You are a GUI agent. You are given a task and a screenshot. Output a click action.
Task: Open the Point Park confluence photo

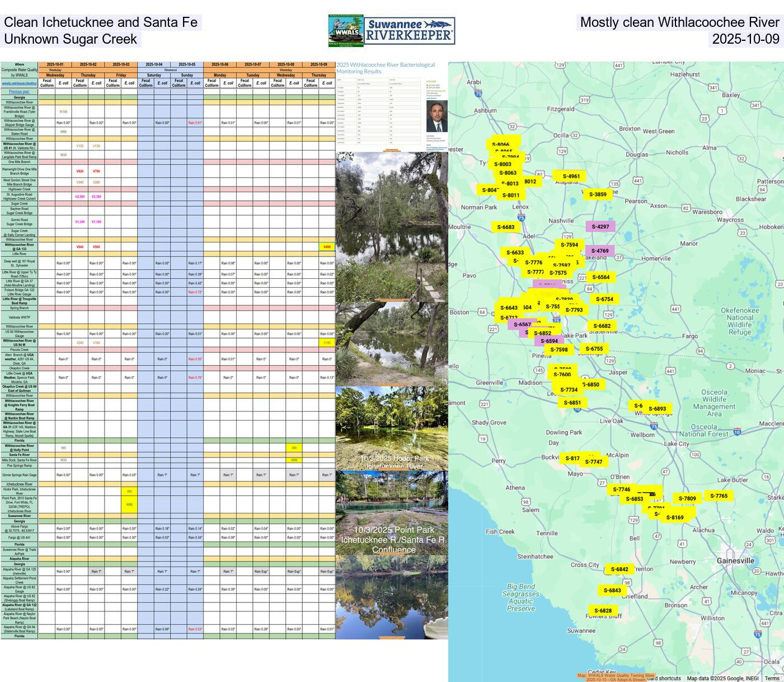tap(392, 512)
